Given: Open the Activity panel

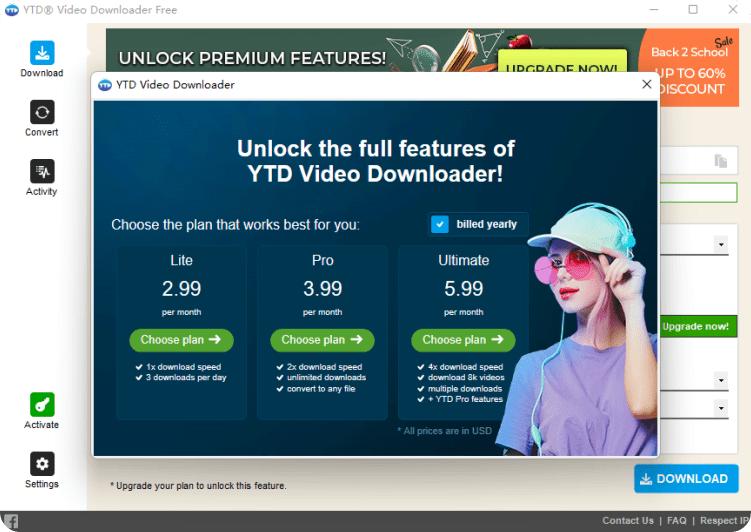Looking at the screenshot, I should [42, 177].
